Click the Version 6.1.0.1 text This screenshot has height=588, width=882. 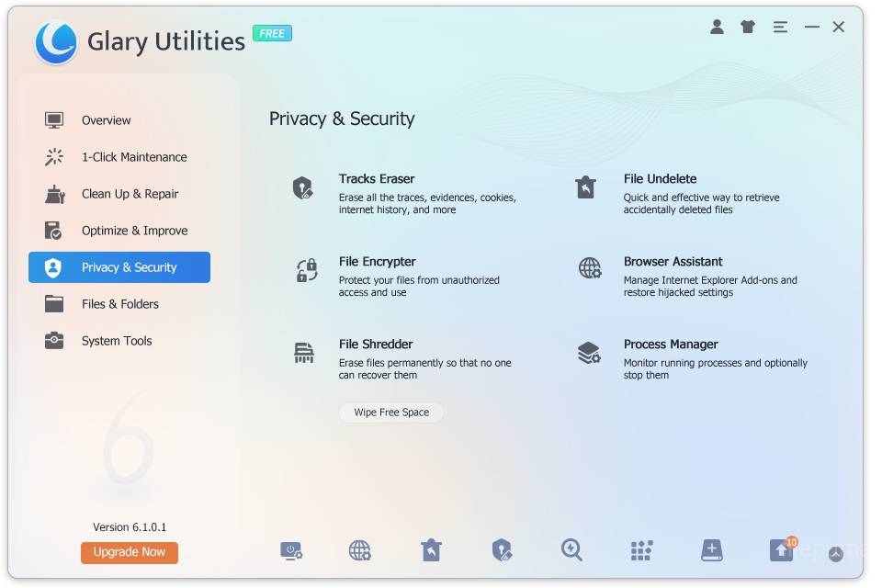[130, 527]
